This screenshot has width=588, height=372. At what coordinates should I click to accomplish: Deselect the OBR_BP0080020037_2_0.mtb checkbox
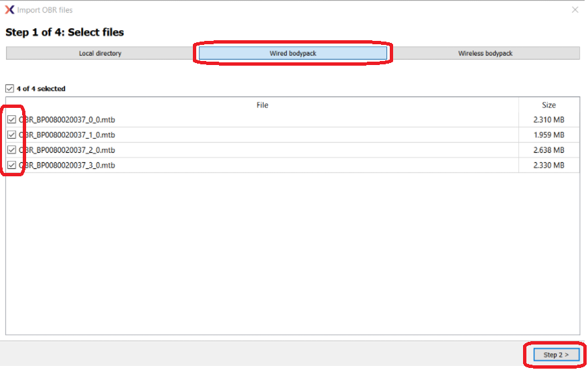coord(12,150)
